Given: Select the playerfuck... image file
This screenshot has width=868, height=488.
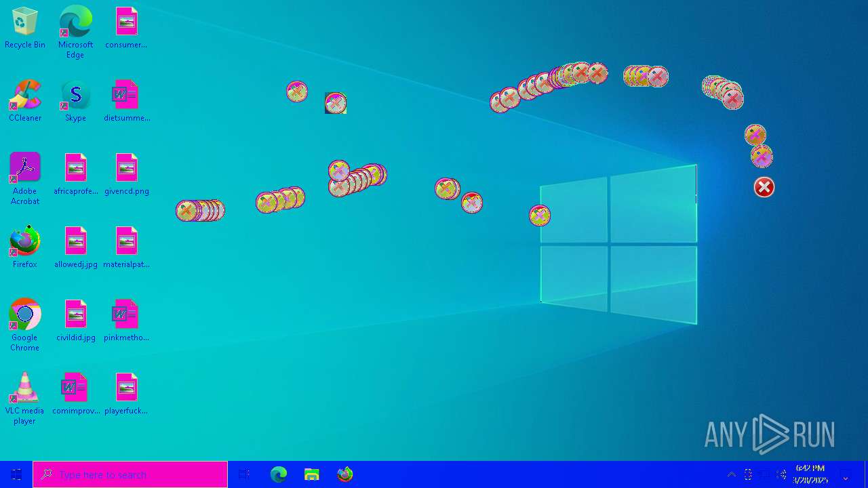Looking at the screenshot, I should (x=126, y=394).
